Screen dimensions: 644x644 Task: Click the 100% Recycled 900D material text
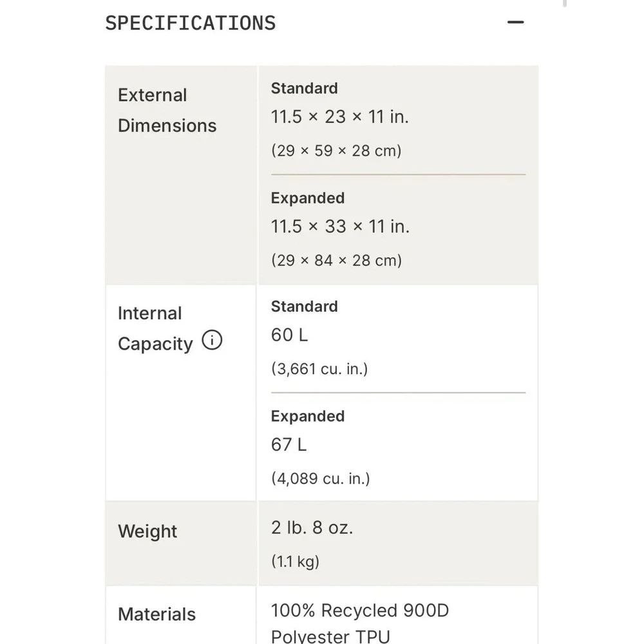point(360,611)
